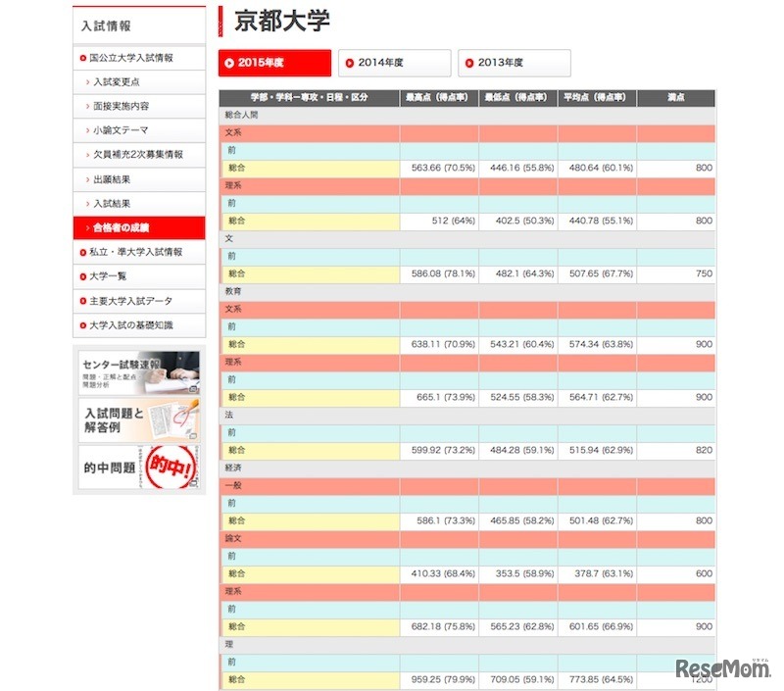Switch to the 2014年度 tab
This screenshot has height=691, width=784.
click(x=395, y=63)
